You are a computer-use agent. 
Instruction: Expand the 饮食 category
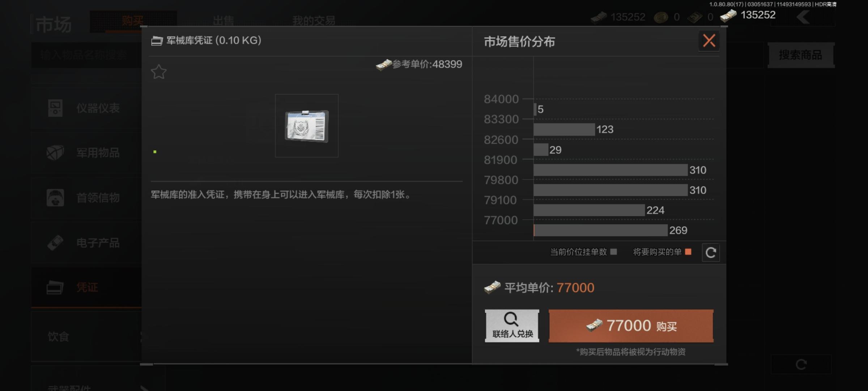coord(86,336)
